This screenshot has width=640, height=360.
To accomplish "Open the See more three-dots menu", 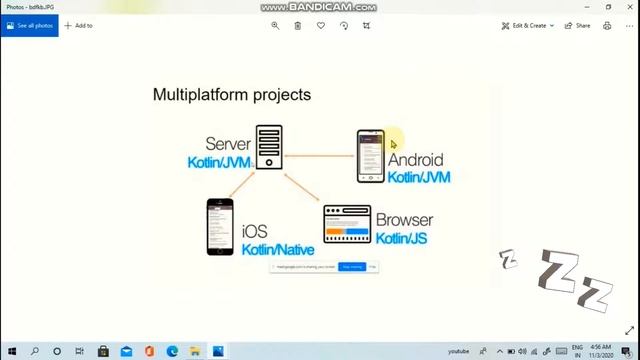I will point(629,26).
